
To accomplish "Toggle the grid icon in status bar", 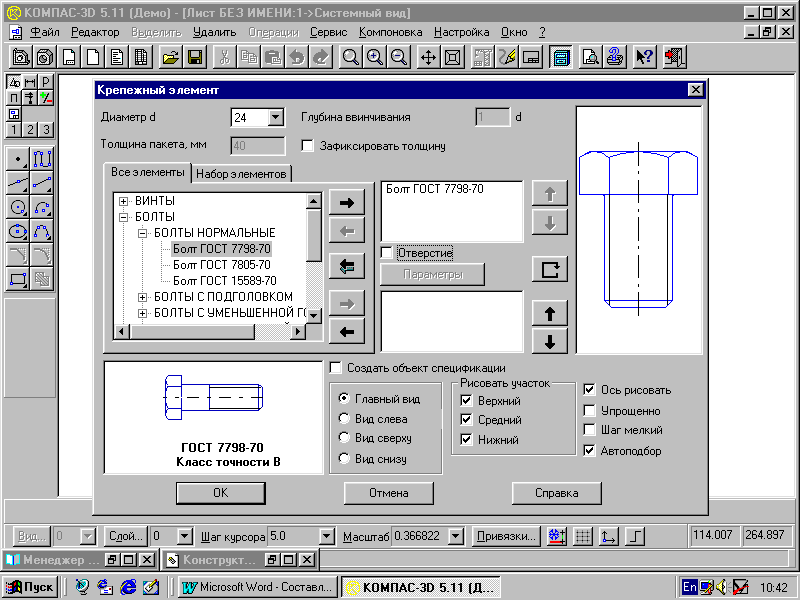I will pos(583,536).
